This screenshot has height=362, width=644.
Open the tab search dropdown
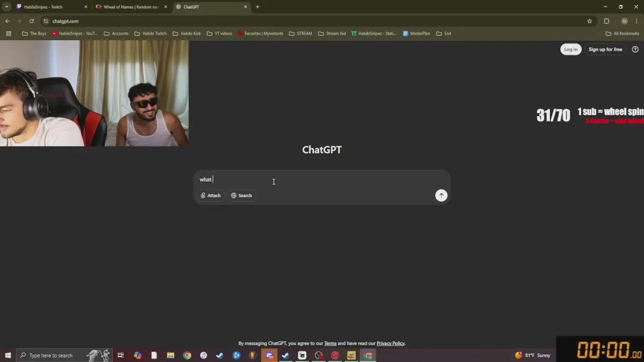(7, 7)
